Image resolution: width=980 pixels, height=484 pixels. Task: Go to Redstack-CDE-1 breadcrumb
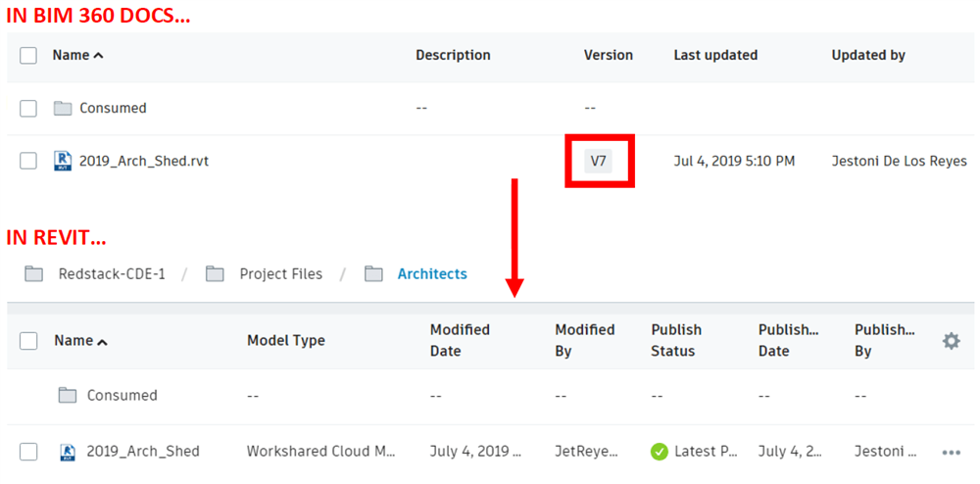(x=112, y=274)
